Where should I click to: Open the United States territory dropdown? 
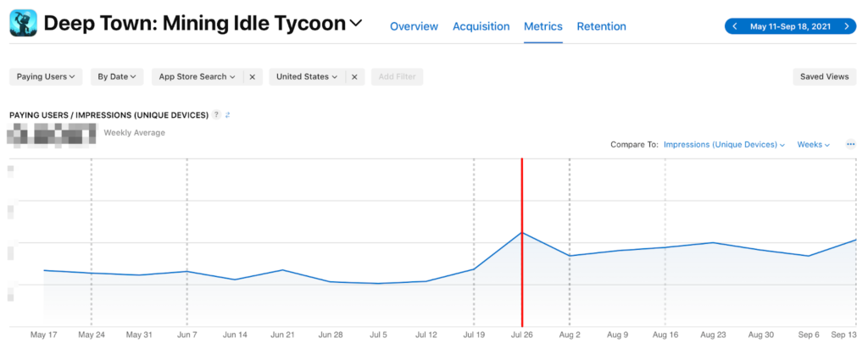pos(307,77)
